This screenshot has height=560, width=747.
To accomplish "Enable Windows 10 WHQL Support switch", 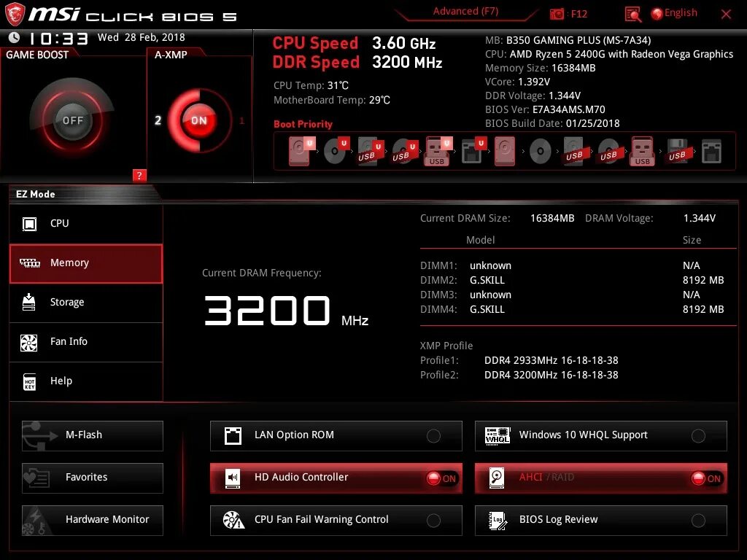I will click(x=698, y=436).
